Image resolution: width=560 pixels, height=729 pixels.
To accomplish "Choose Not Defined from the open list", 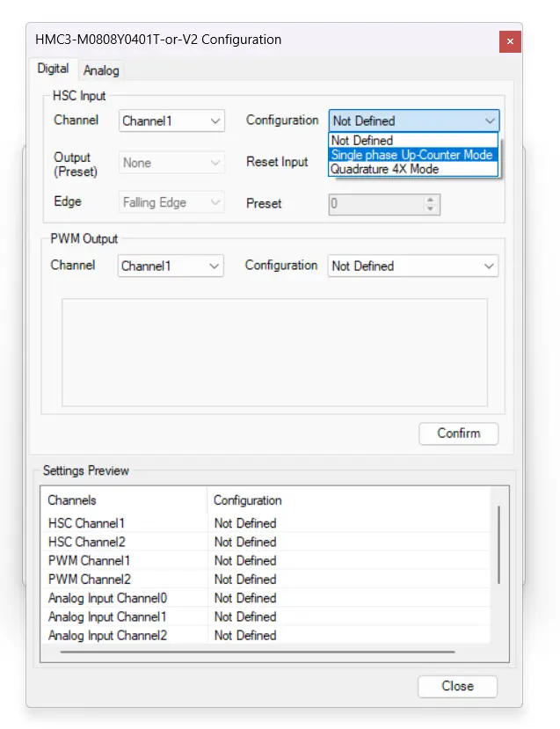I will tap(413, 141).
